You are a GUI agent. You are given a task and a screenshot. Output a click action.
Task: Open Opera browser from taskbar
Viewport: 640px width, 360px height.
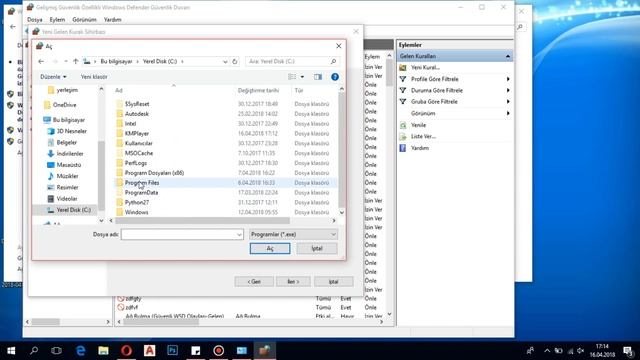126,350
